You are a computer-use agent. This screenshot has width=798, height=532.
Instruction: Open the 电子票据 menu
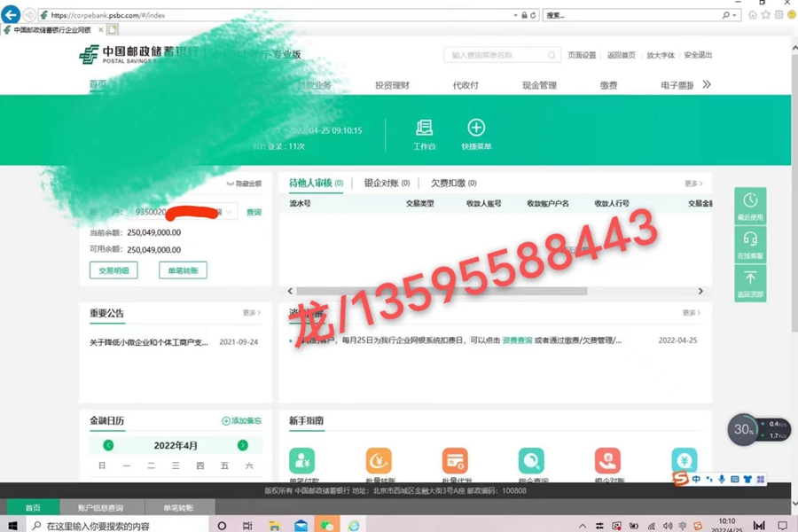677,85
